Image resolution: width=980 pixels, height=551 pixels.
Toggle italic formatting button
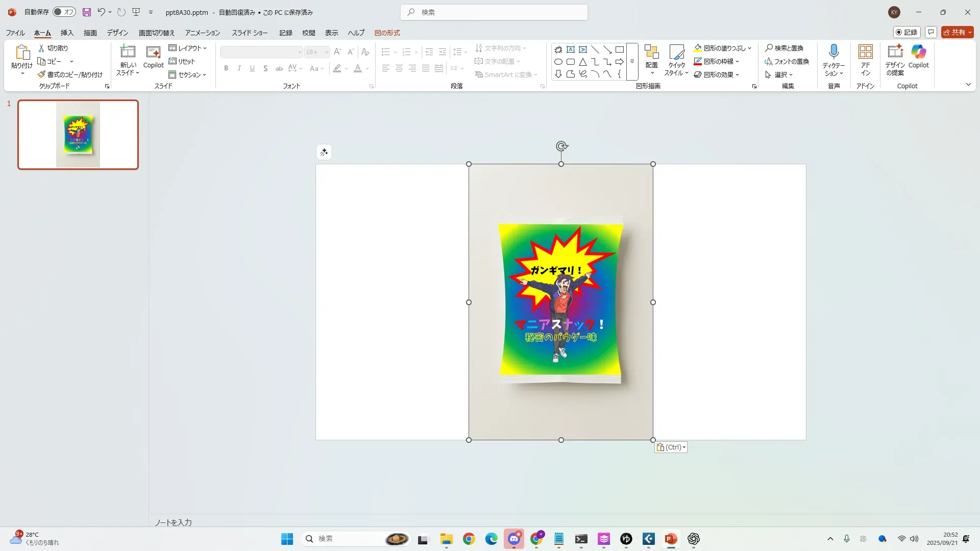pyautogui.click(x=239, y=68)
